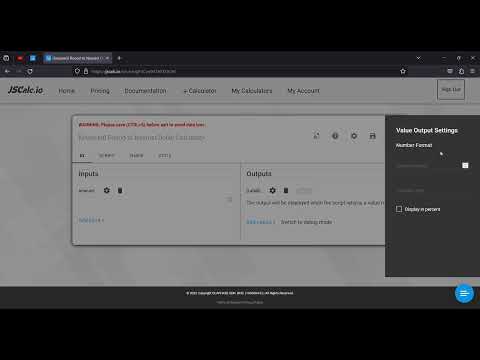Click the JSCalc.io logo
480x360 pixels.
25,90
